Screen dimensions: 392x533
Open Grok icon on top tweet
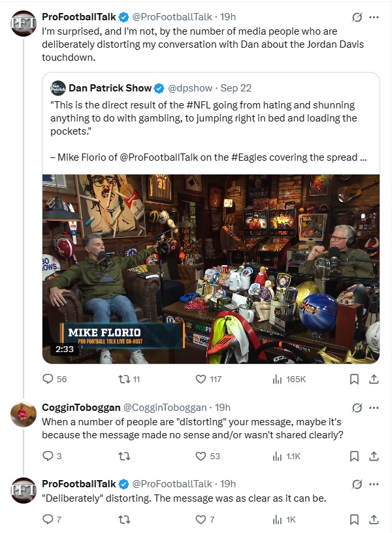[x=357, y=17]
